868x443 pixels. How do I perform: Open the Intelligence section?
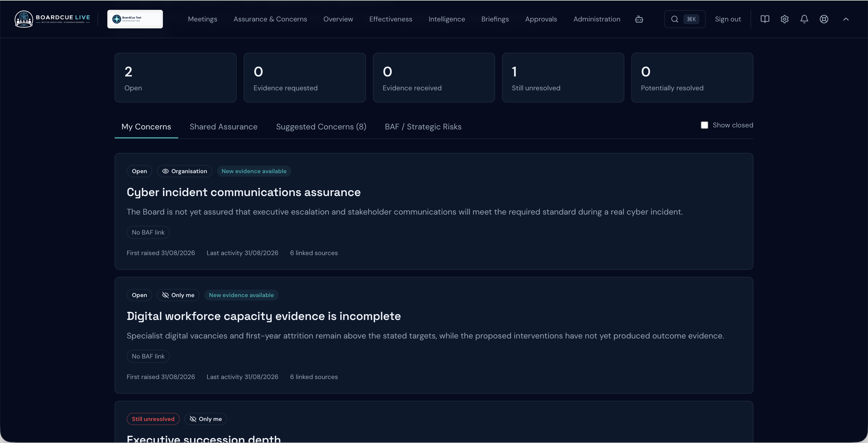446,19
